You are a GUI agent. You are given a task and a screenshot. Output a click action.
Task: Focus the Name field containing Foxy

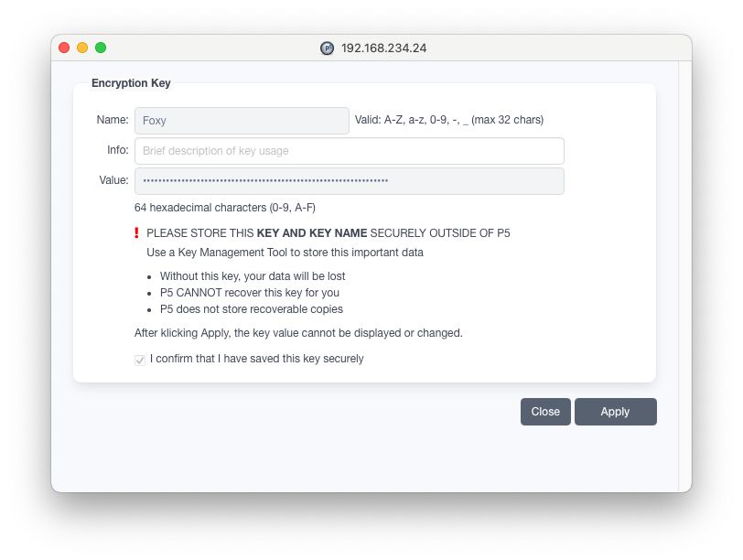(242, 121)
